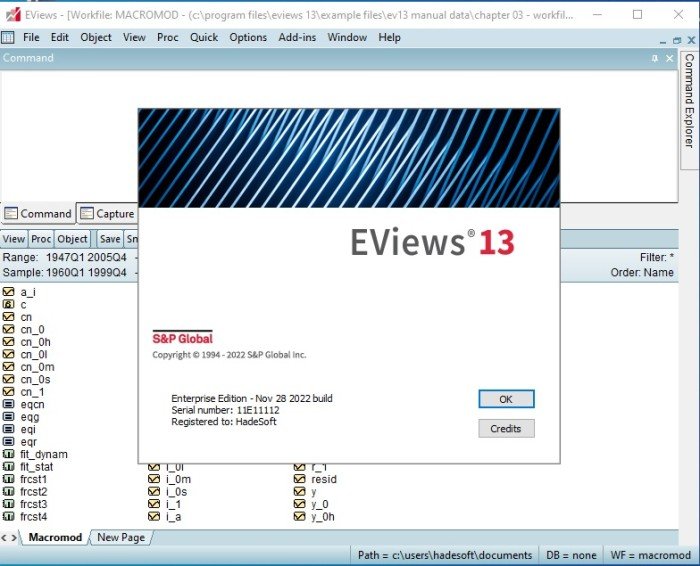Select the Macromod workfile page tab
This screenshot has height=566, width=700.
coord(55,537)
